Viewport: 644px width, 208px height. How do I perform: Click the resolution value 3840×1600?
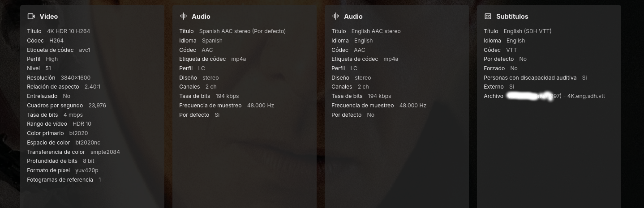(75, 78)
